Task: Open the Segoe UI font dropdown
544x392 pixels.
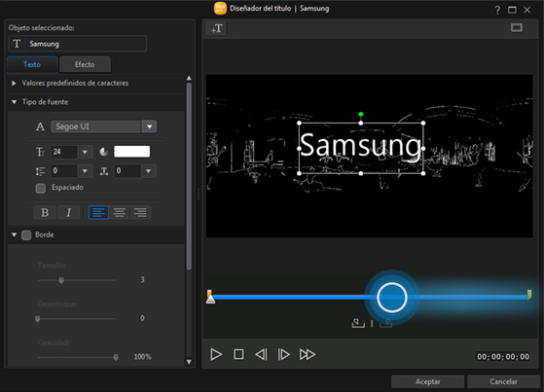Action: point(149,126)
